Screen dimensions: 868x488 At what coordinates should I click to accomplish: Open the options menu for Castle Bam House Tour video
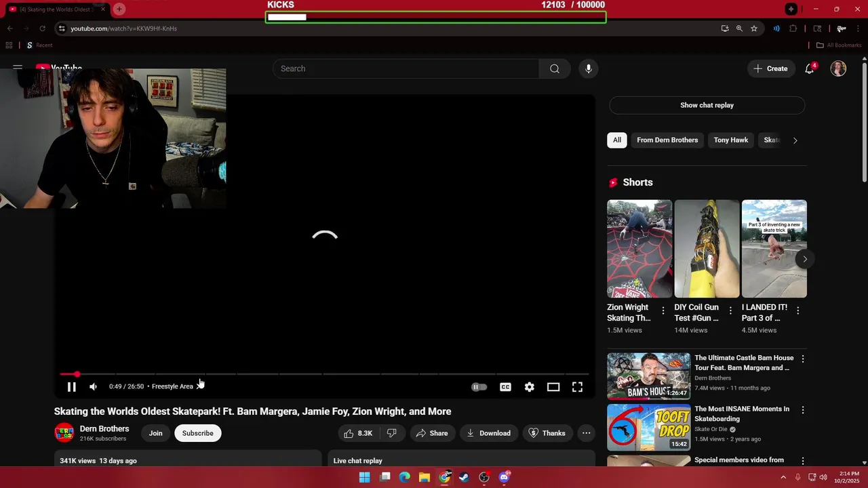tap(803, 359)
